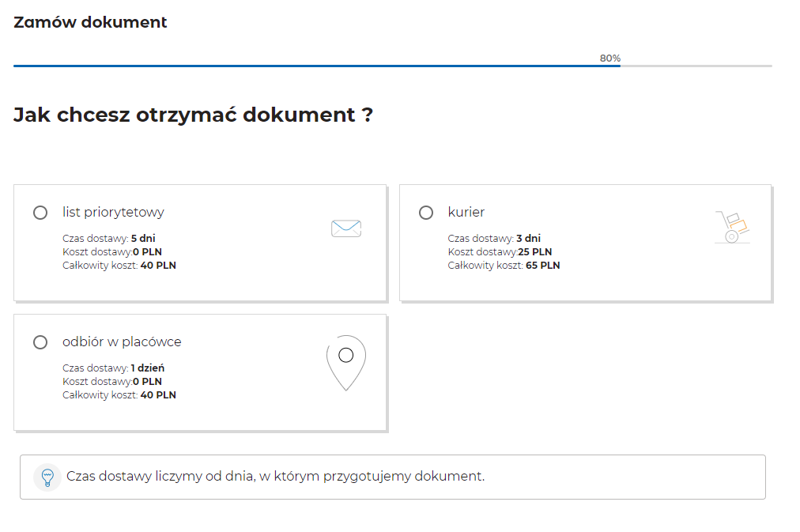Click the courier hand truck icon
Image resolution: width=800 pixels, height=532 pixels.
pyautogui.click(x=732, y=227)
